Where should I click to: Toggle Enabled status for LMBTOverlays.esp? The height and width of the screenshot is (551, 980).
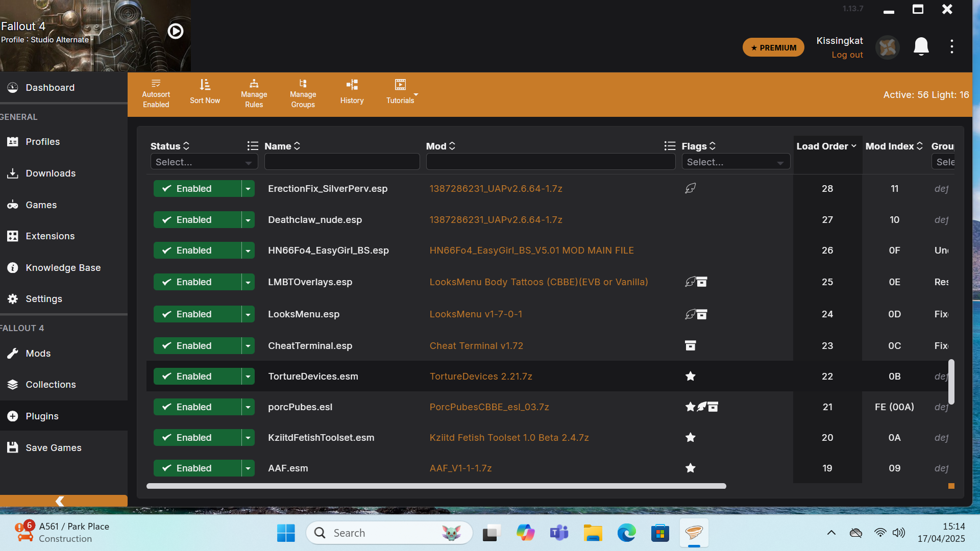pyautogui.click(x=197, y=282)
